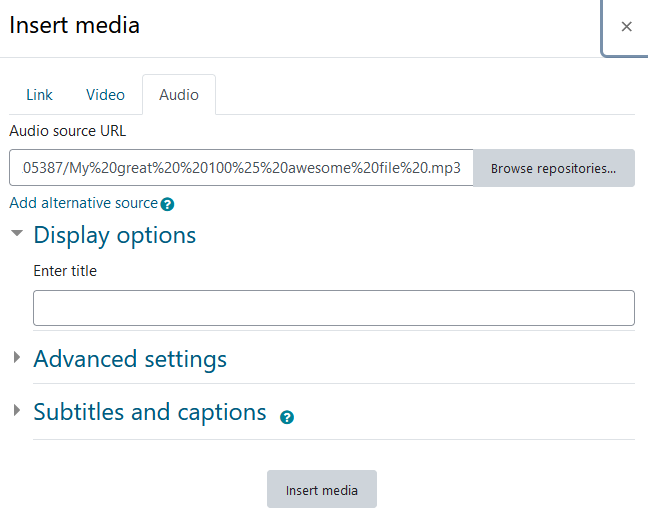The width and height of the screenshot is (648, 518).
Task: Click the Audio source URL field
Action: coord(241,168)
